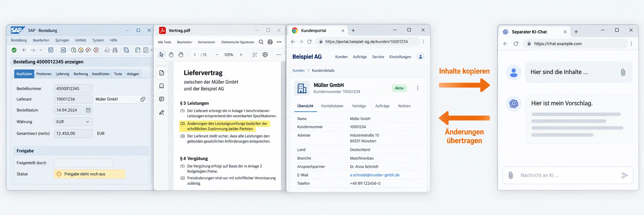Open the bookmarks panel in PDF sidebar

pos(162,86)
